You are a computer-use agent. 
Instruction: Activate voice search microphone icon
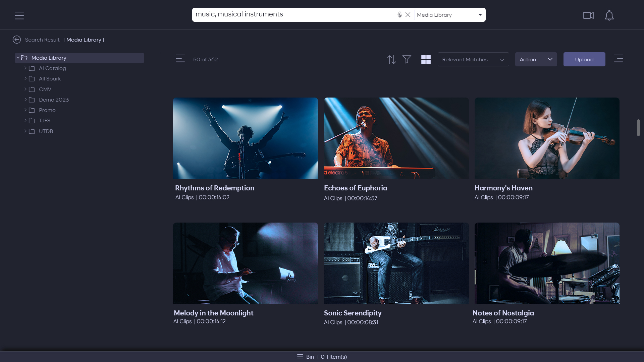[399, 15]
